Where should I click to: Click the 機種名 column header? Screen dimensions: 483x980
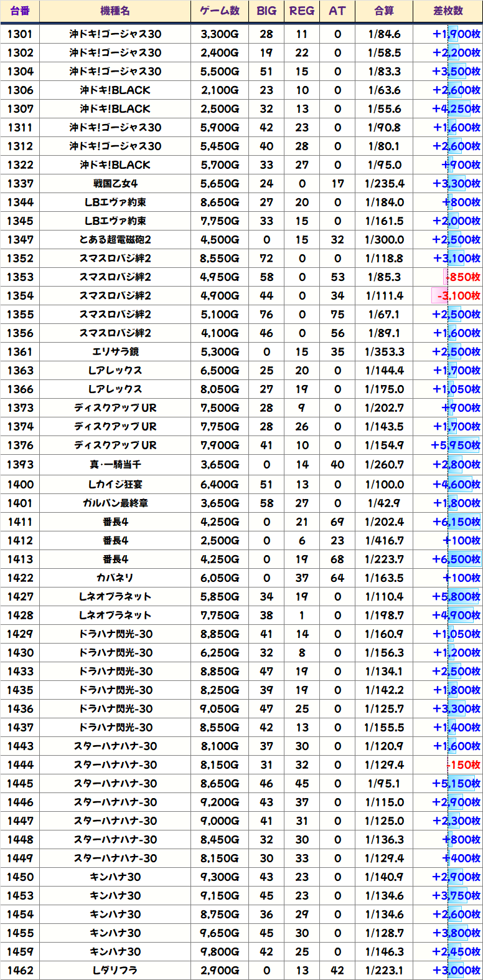point(115,11)
